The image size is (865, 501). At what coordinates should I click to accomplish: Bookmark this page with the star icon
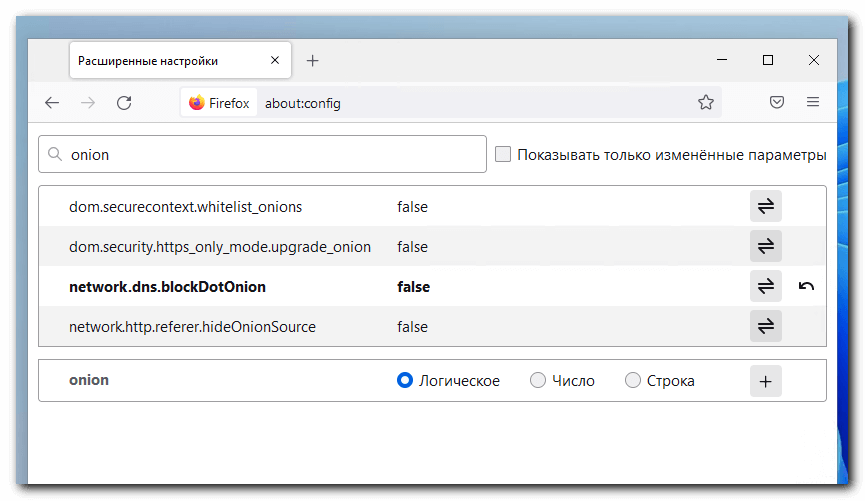coord(706,102)
